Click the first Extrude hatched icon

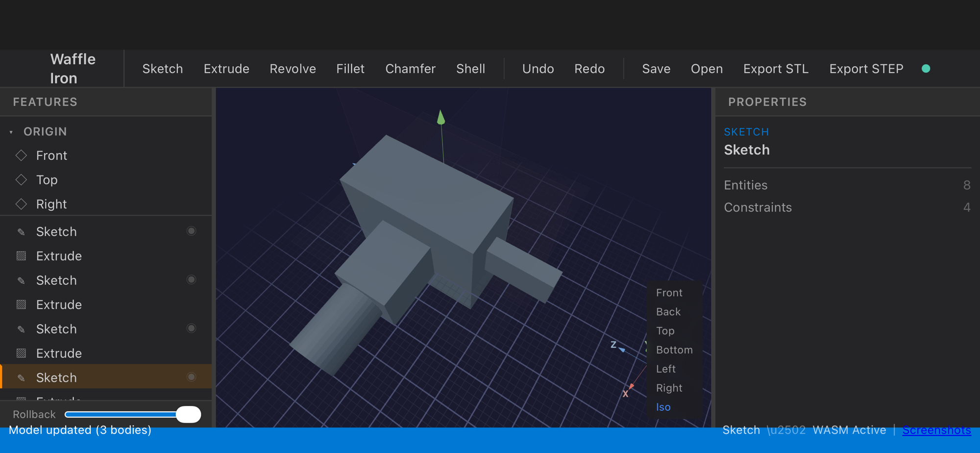pos(21,256)
